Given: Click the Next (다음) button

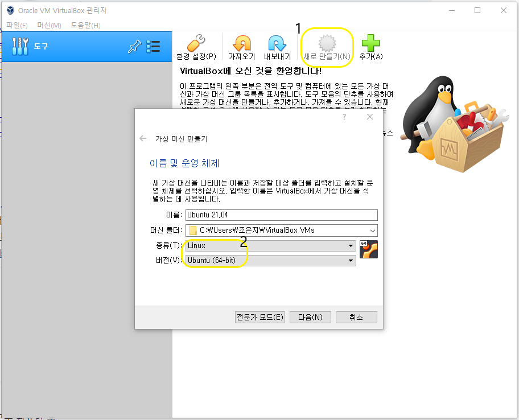Looking at the screenshot, I should click(x=310, y=317).
